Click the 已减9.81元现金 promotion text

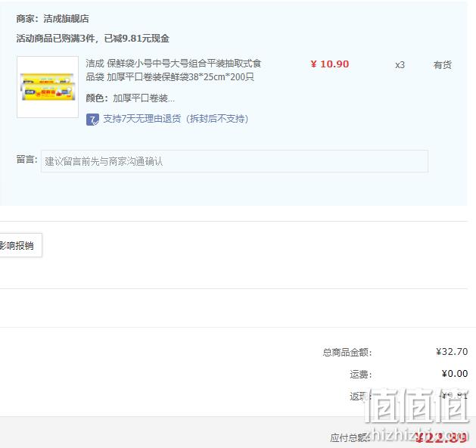pyautogui.click(x=137, y=39)
